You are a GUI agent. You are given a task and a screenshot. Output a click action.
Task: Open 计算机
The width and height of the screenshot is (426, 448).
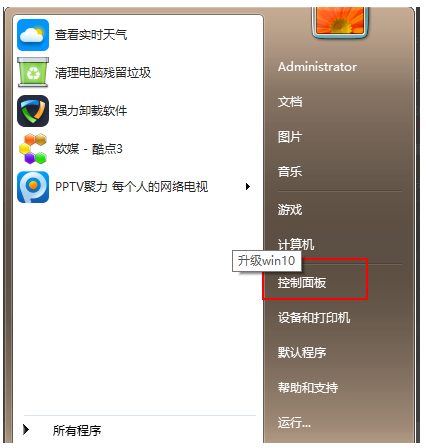click(x=296, y=244)
